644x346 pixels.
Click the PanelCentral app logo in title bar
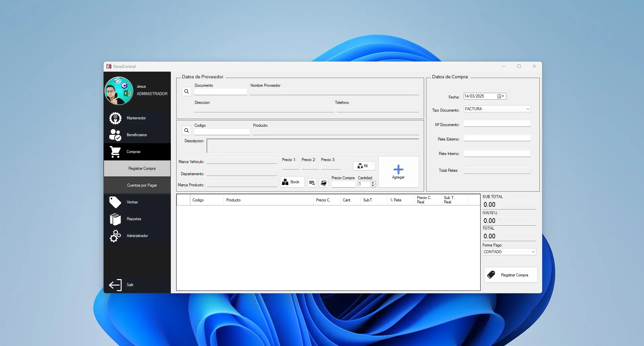pyautogui.click(x=109, y=66)
